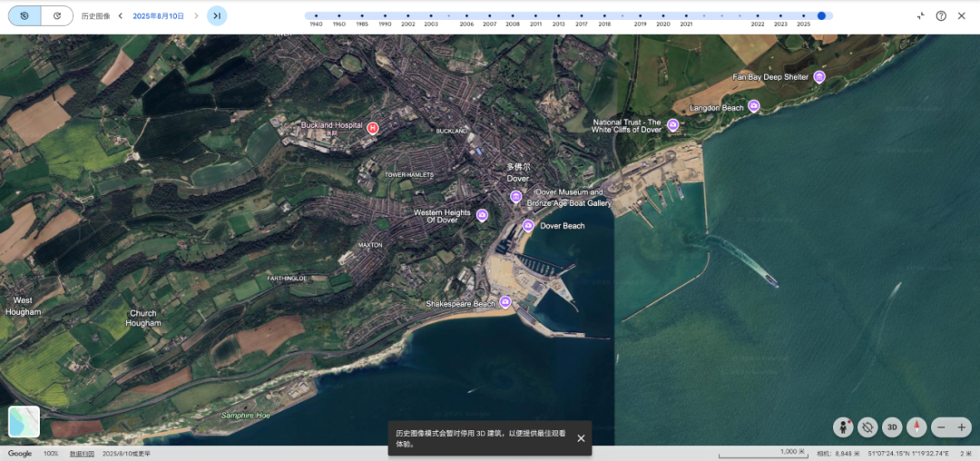Toggle 3D view mode button

(x=893, y=427)
